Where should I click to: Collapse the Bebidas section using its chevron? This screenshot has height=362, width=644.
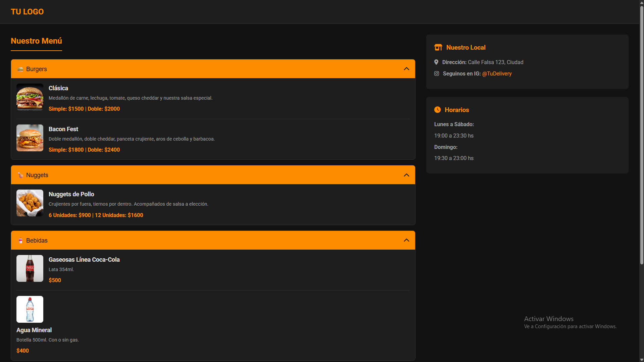pos(406,240)
